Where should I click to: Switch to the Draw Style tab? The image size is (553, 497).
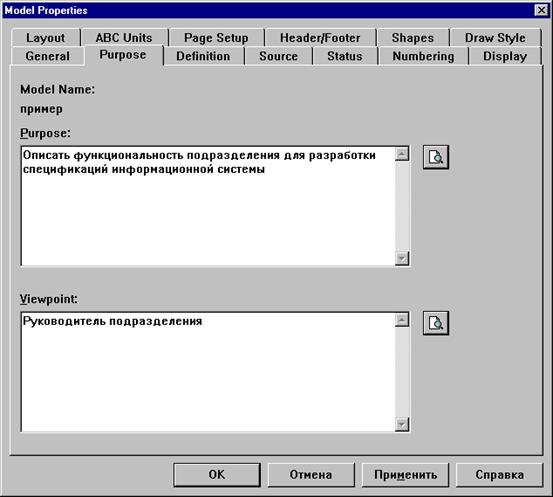pyautogui.click(x=495, y=38)
